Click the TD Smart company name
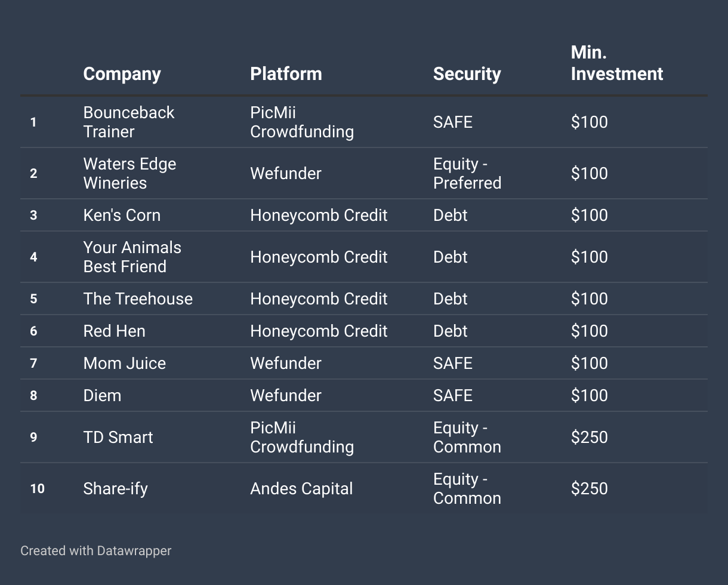The width and height of the screenshot is (728, 585). tap(118, 437)
